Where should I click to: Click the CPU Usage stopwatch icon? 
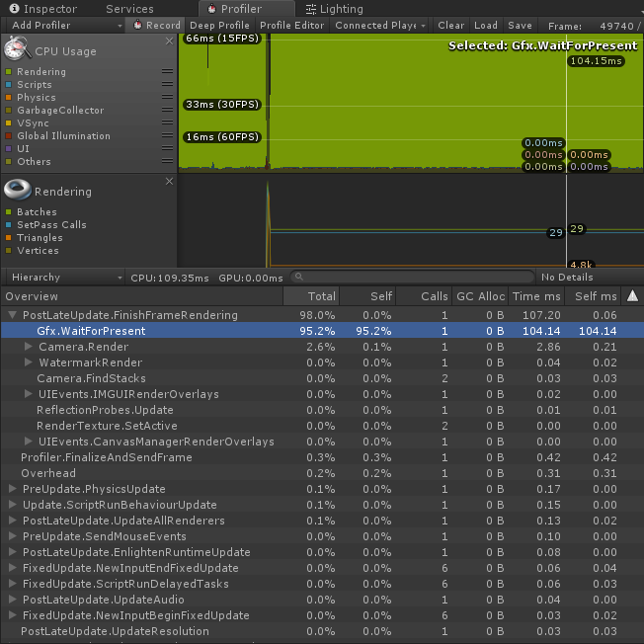[x=17, y=48]
